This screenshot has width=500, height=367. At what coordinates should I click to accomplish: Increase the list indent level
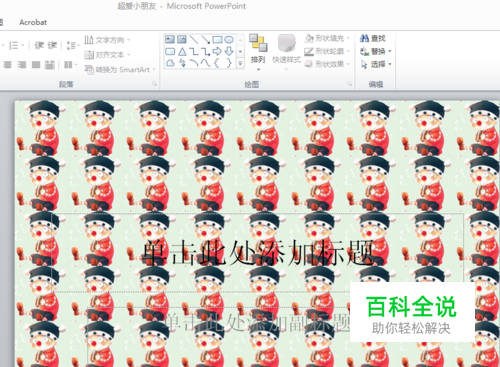[x=52, y=45]
